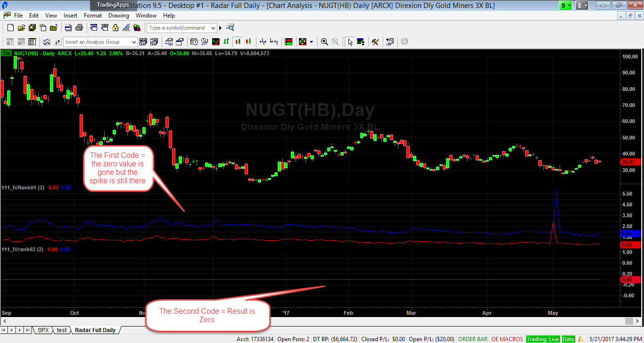Click in the Type a symbol/command field
The width and height of the screenshot is (644, 343).
179,28
